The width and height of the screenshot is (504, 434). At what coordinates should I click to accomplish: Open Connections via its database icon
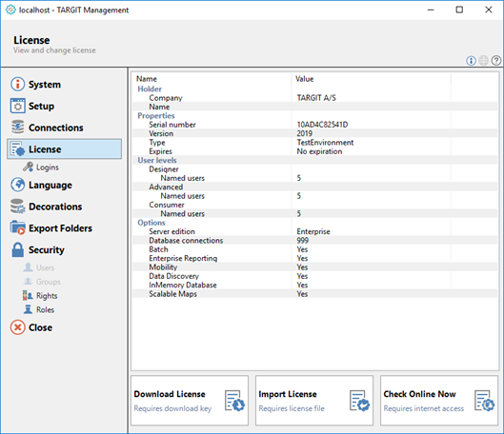17,128
